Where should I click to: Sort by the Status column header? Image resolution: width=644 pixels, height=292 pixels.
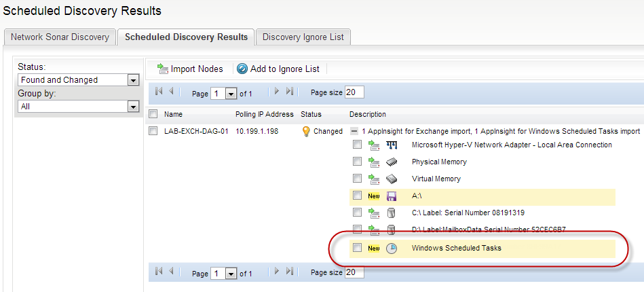tap(311, 114)
